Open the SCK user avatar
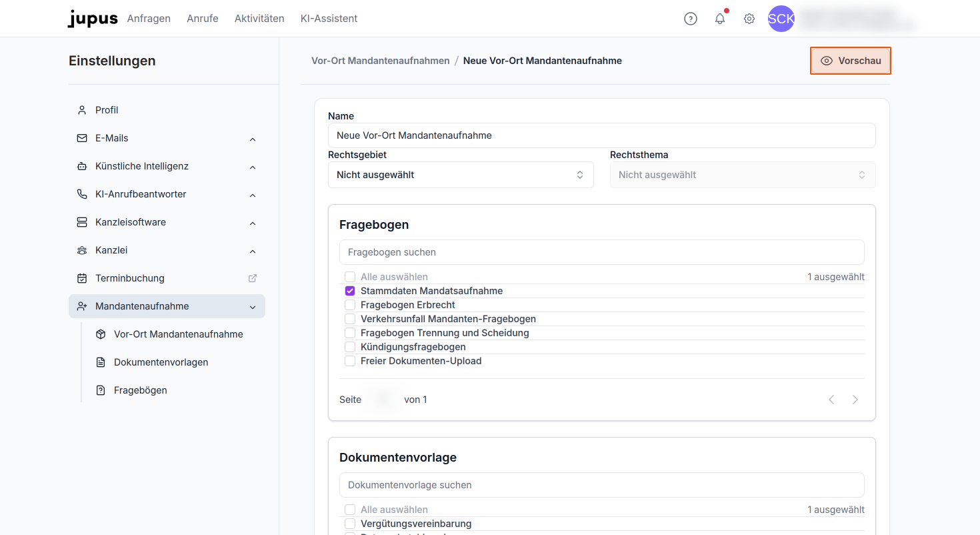This screenshot has width=980, height=535. tap(781, 19)
